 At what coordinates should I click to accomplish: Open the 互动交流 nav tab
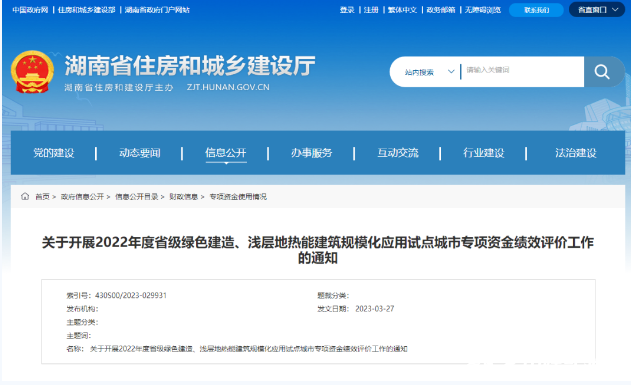tap(398, 153)
